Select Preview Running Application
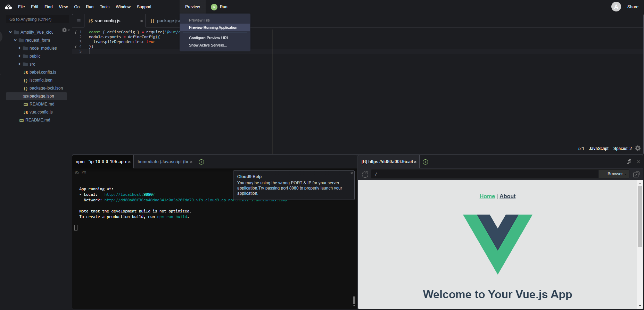This screenshot has width=644, height=310. coord(215,27)
